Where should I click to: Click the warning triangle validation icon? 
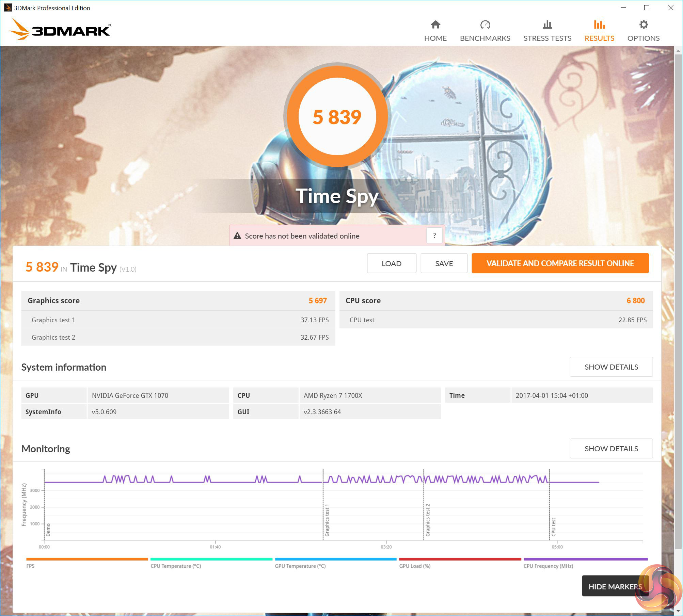[237, 236]
